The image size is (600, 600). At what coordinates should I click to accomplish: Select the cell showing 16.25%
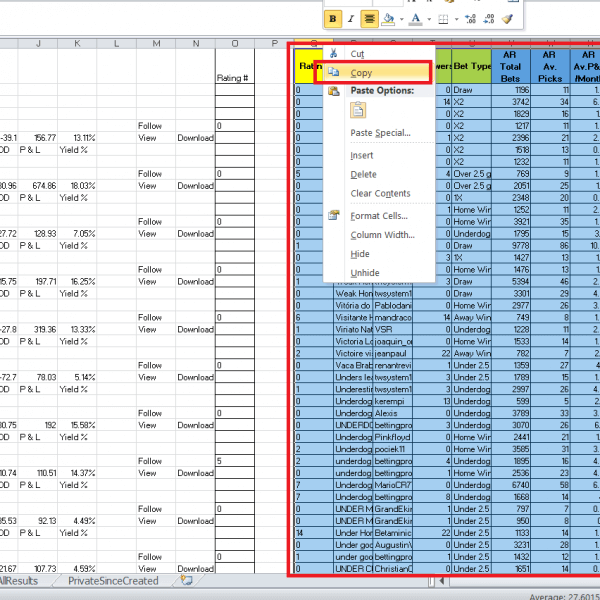coord(77,282)
